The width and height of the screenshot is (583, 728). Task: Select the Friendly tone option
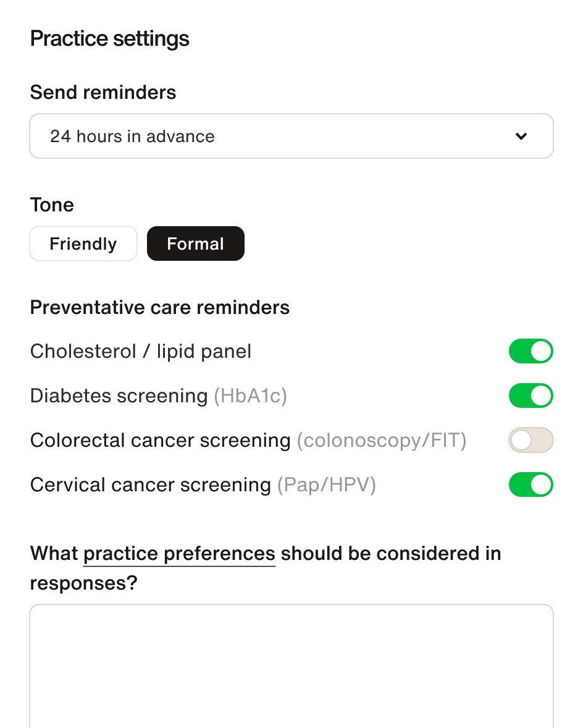pyautogui.click(x=83, y=243)
